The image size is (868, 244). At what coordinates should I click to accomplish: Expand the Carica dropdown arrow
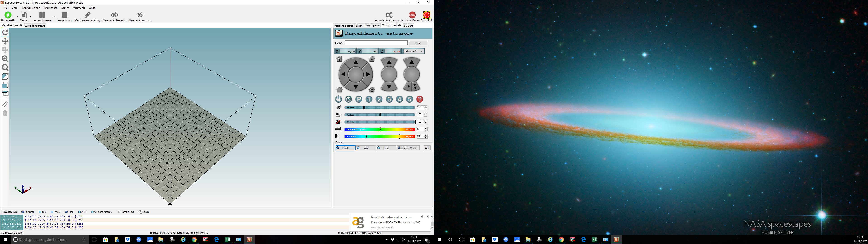pos(30,16)
